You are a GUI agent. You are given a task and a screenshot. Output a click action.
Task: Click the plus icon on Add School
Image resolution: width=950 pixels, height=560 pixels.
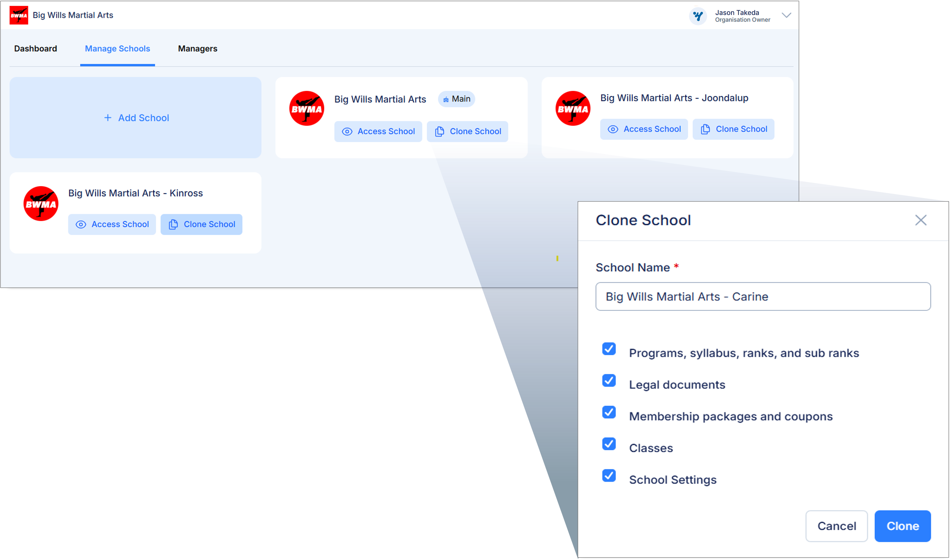pyautogui.click(x=107, y=118)
